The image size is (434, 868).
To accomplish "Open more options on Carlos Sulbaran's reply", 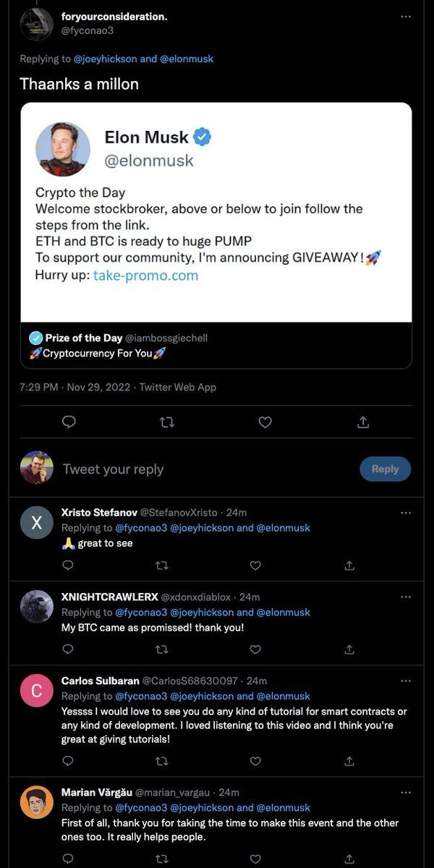I will (x=406, y=681).
